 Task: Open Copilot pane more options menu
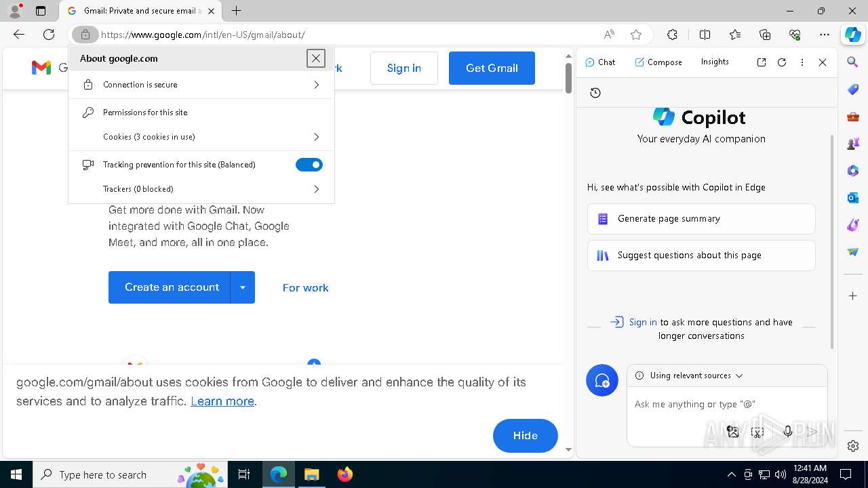[x=802, y=62]
